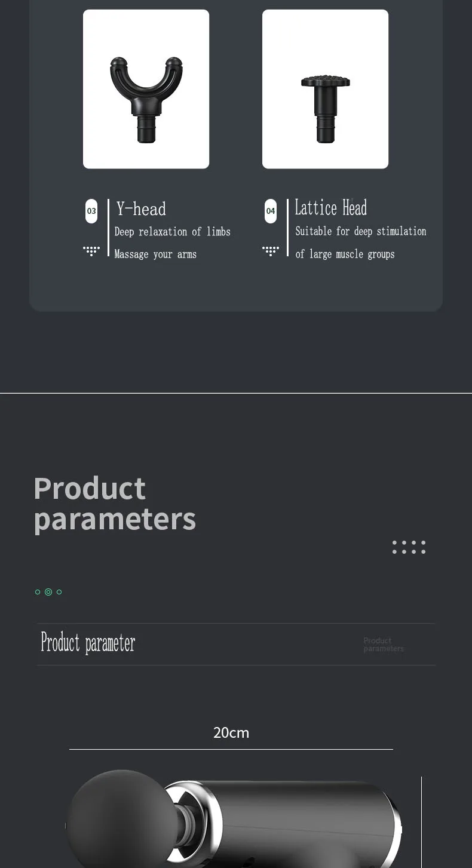Screen dimensions: 472x868
Task: Click the third green circle indicator
Action: click(x=59, y=592)
